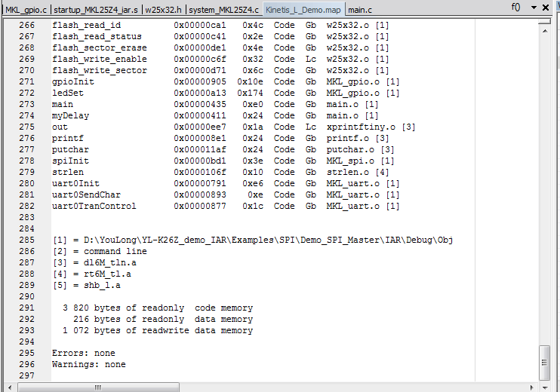The height and width of the screenshot is (392, 560).
Task: Click the printf symbol entry
Action: tap(66, 138)
